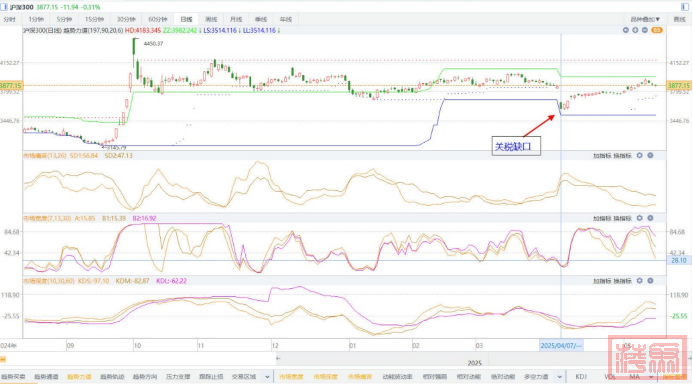Click 加指标 in the 市场偏离 panel
The height and width of the screenshot is (385, 693).
pos(602,156)
